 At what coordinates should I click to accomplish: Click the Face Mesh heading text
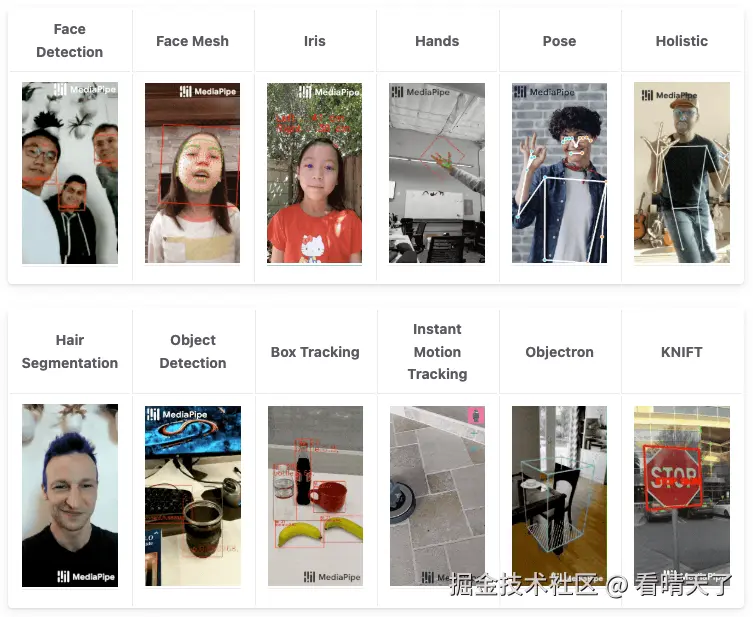pos(192,41)
